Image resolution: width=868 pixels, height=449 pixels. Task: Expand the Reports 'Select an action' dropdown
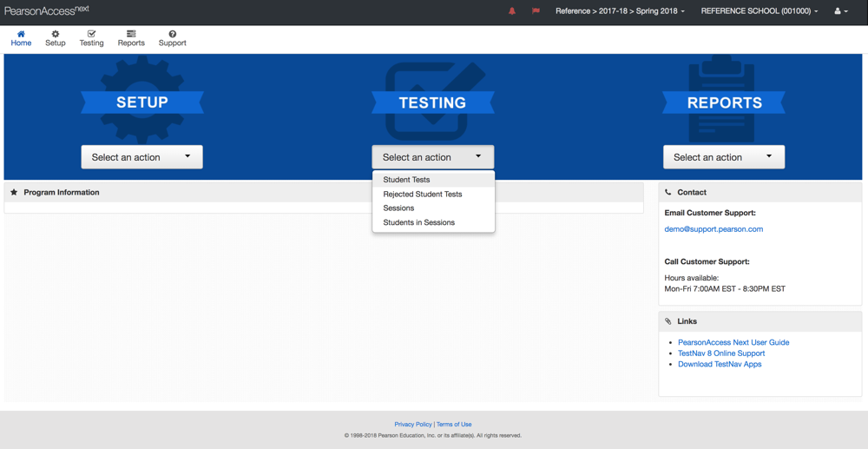(x=723, y=157)
